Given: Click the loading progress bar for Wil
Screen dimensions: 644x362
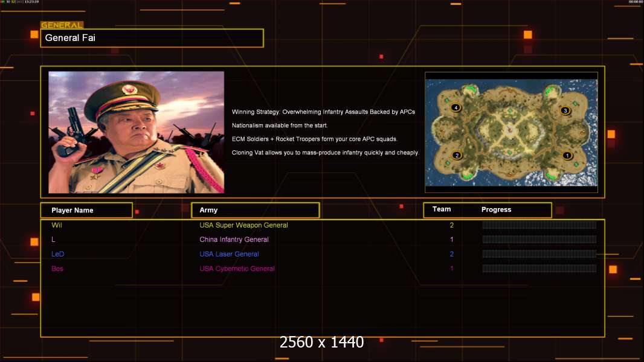Looking at the screenshot, I should click(x=539, y=225).
